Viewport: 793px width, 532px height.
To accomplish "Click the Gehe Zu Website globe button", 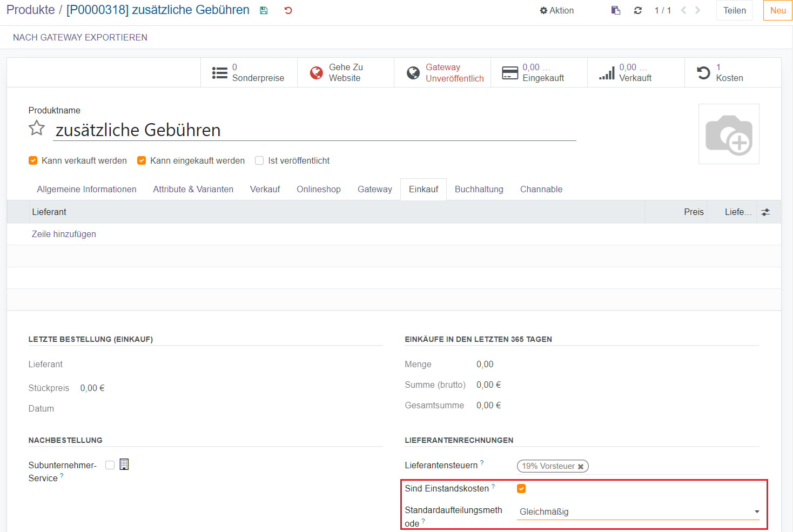I will (x=345, y=72).
